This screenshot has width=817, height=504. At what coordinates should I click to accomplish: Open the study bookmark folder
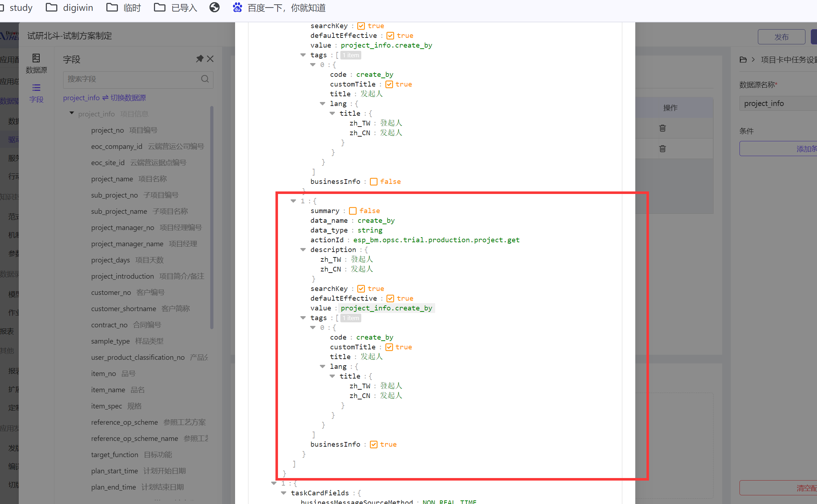[x=16, y=8]
